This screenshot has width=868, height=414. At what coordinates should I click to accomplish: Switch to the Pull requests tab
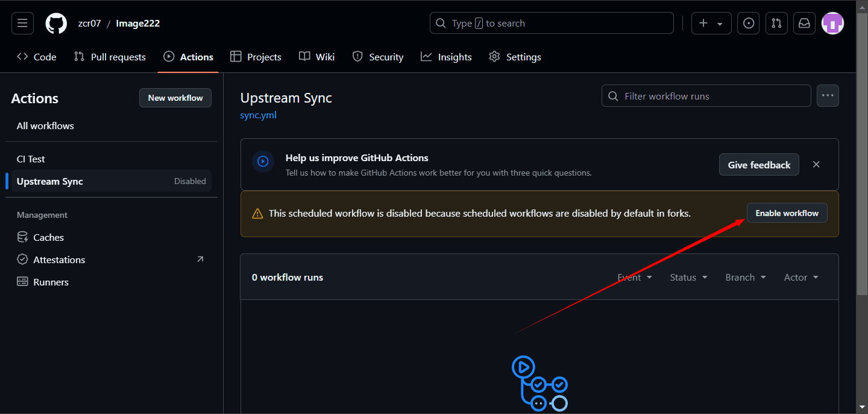click(x=110, y=57)
